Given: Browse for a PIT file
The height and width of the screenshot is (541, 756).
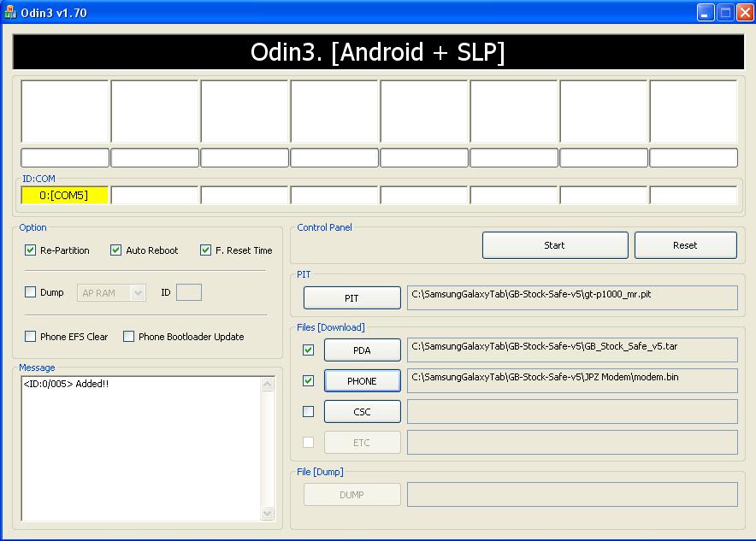Looking at the screenshot, I should pos(352,297).
